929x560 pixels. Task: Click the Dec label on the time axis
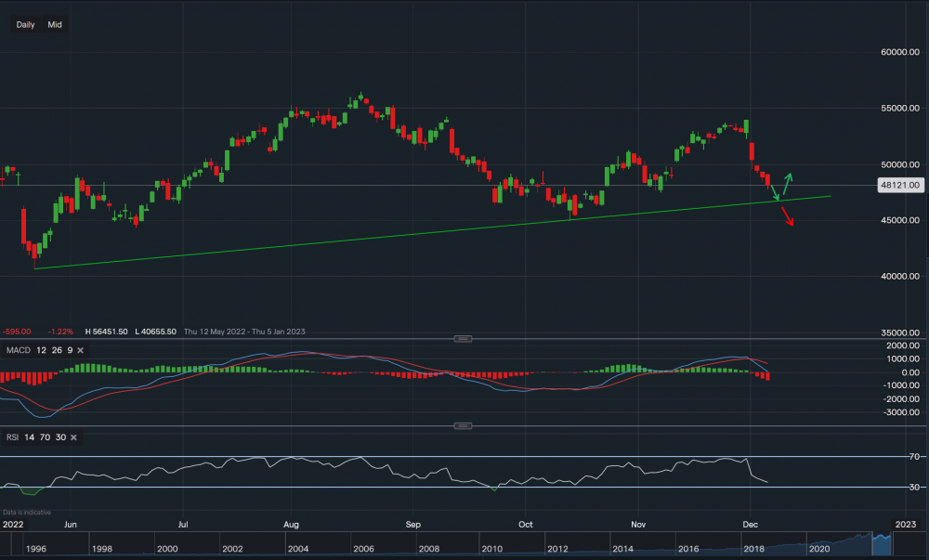tap(749, 524)
